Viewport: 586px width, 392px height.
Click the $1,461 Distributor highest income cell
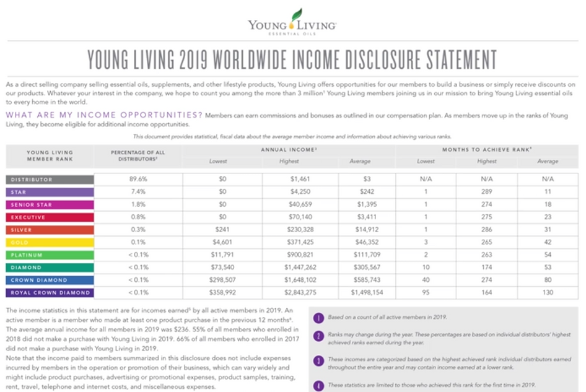point(300,179)
